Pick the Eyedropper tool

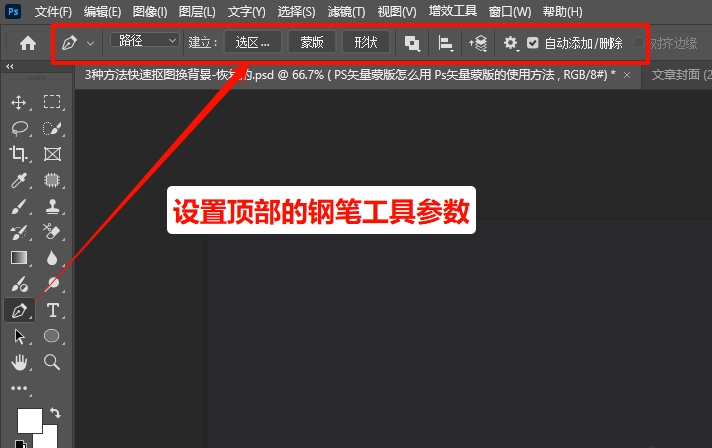point(19,180)
